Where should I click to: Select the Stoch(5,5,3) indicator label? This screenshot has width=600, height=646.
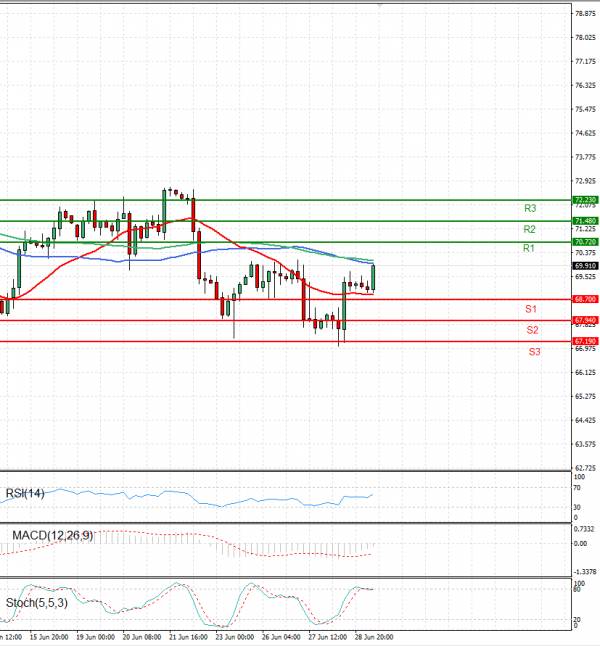coord(37,603)
